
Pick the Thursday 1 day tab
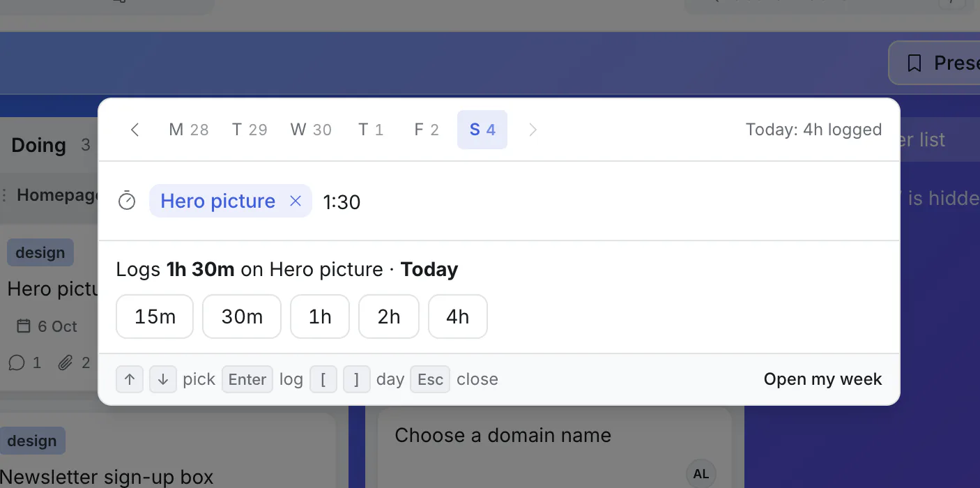pos(371,130)
